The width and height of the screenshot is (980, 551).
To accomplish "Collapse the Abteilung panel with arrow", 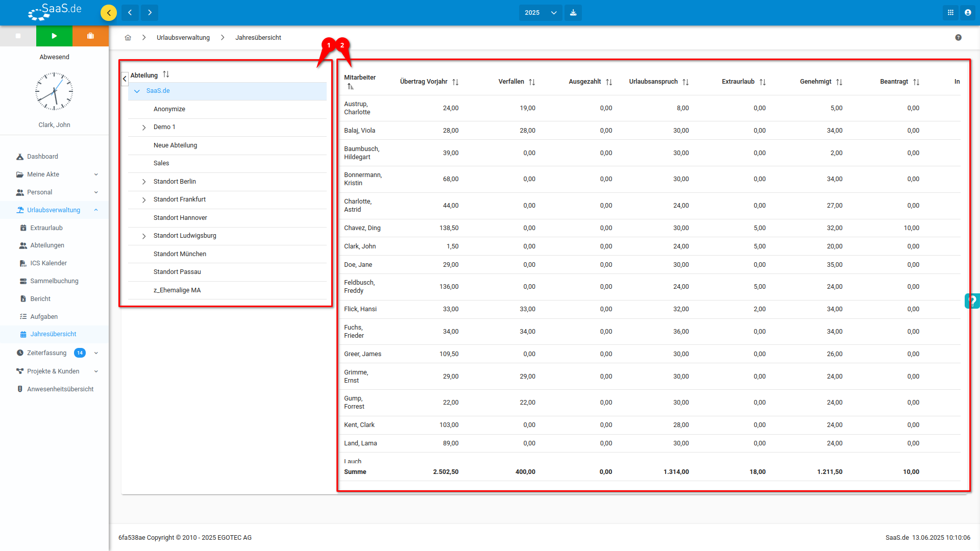I will (125, 79).
